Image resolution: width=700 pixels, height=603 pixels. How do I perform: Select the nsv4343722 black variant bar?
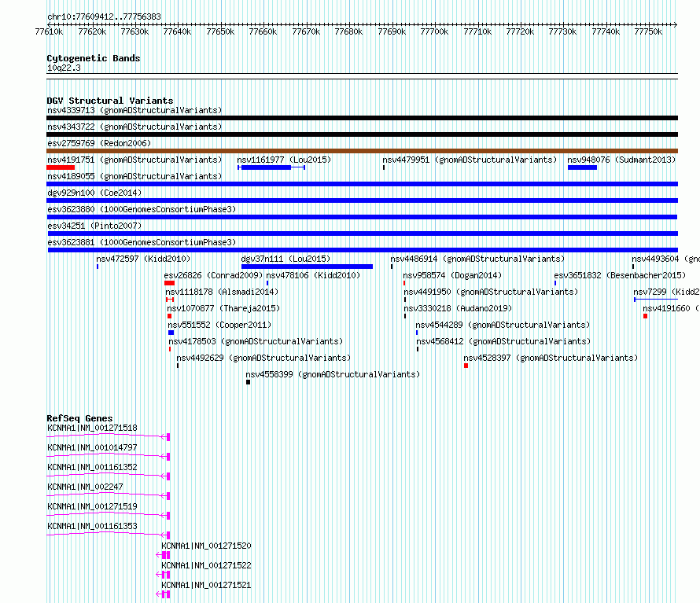pos(362,134)
